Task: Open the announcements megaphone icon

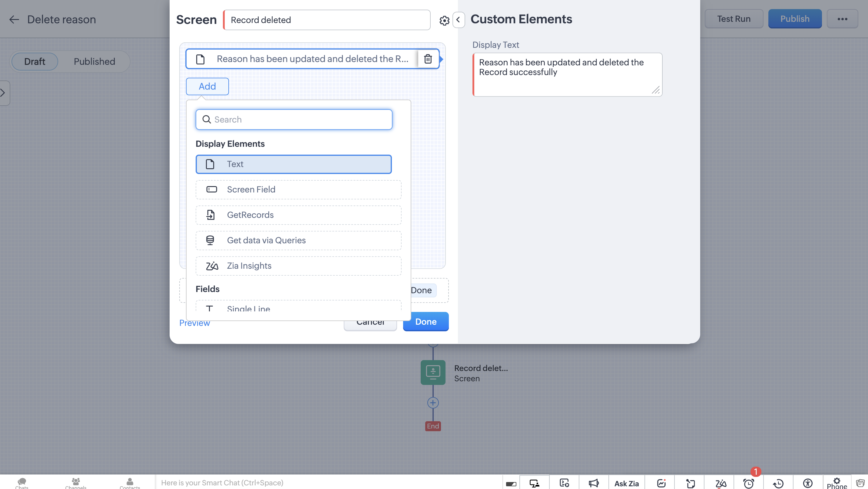Action: [x=593, y=483]
